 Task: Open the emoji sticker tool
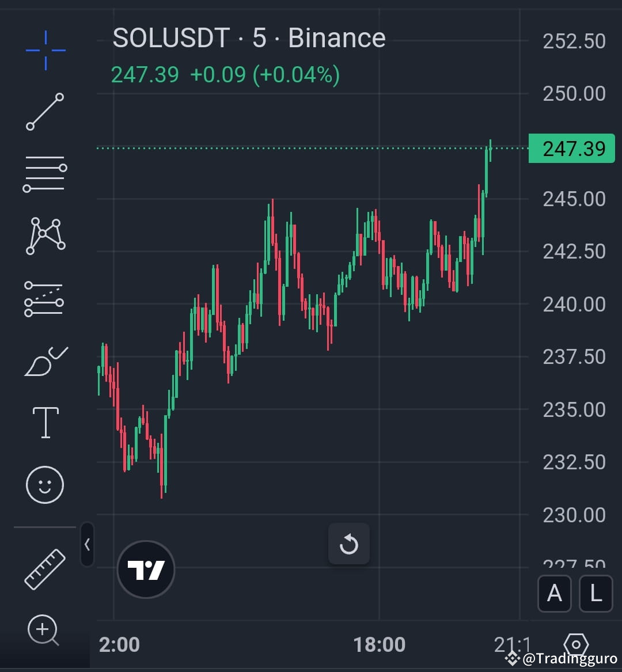pyautogui.click(x=44, y=485)
